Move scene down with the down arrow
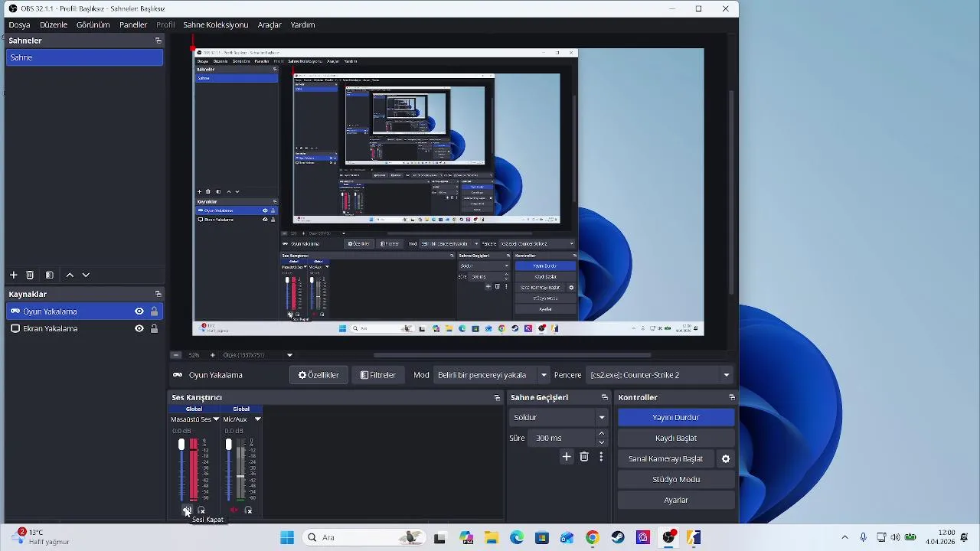 pos(86,275)
